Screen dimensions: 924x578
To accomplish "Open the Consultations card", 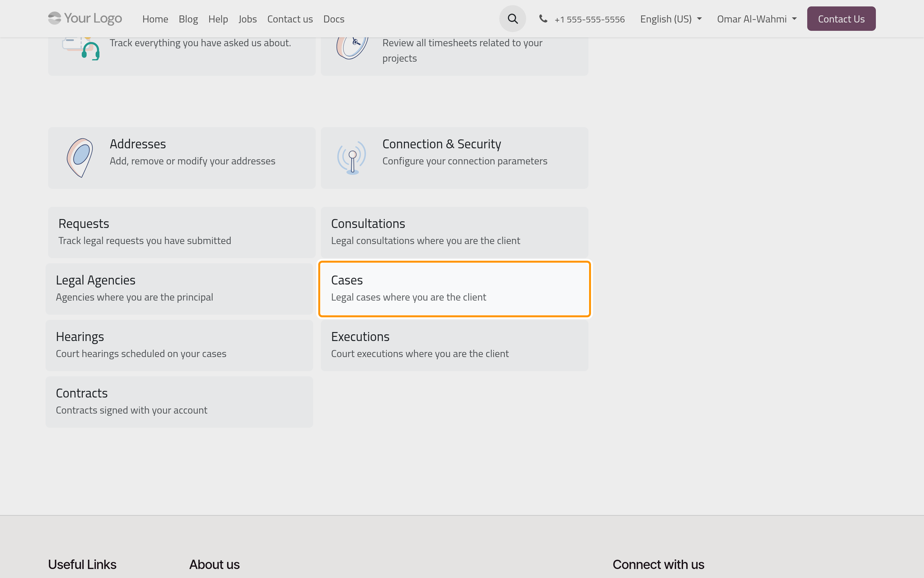I will pos(454,233).
